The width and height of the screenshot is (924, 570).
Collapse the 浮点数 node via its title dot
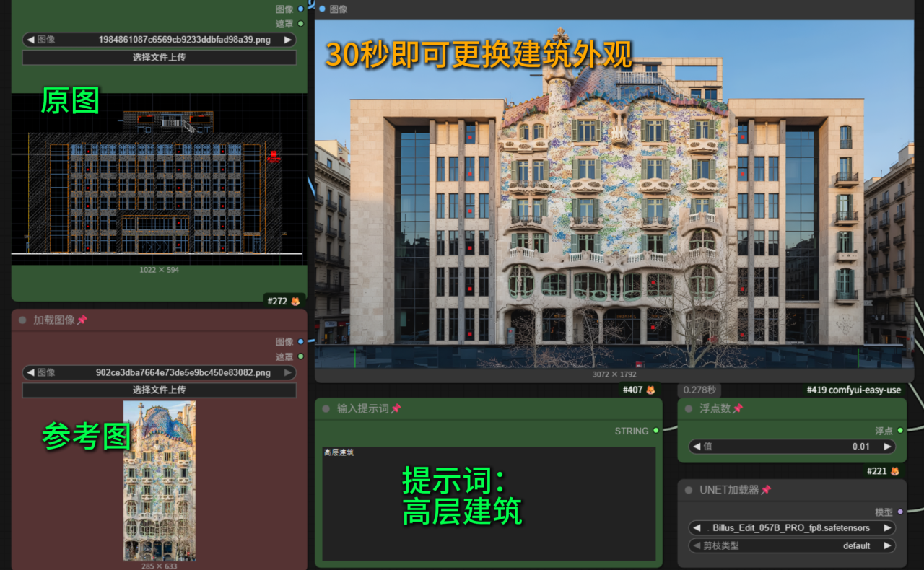tap(689, 408)
